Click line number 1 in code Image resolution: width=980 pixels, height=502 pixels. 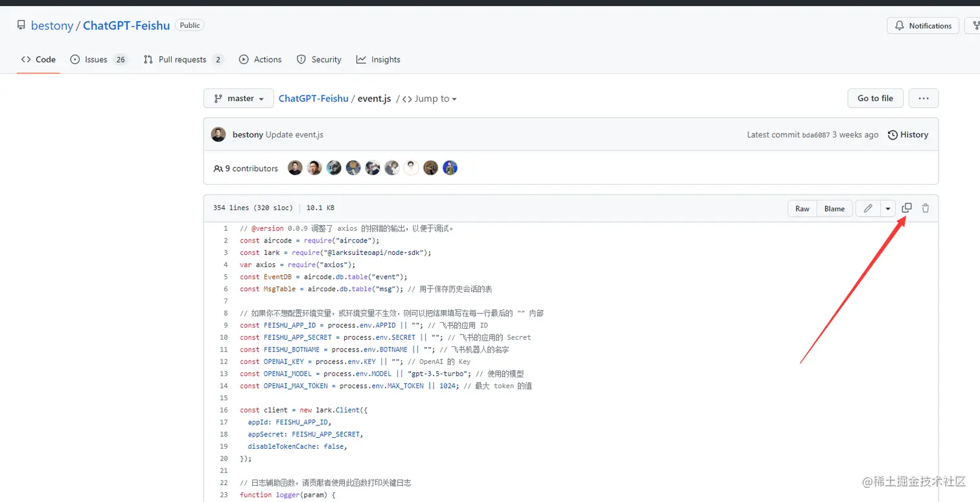coord(225,228)
